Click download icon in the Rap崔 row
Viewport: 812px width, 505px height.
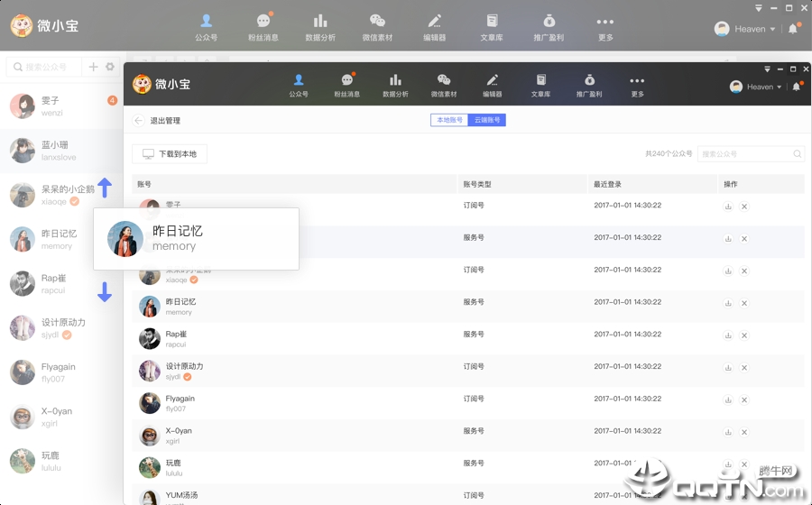[x=728, y=335]
